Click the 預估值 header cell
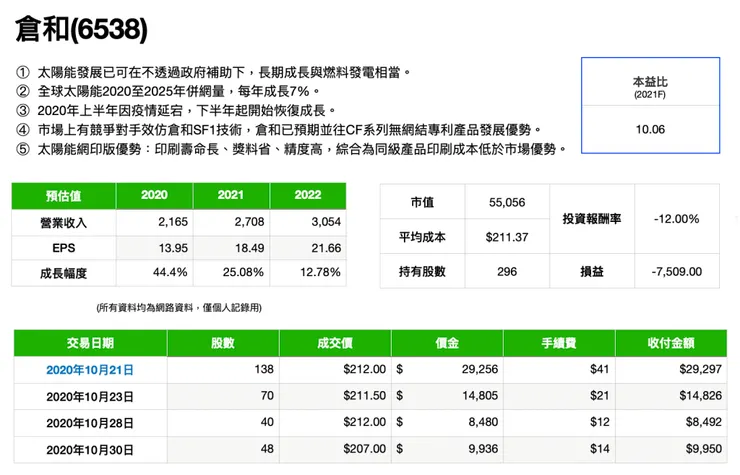The height and width of the screenshot is (475, 740). 64,195
